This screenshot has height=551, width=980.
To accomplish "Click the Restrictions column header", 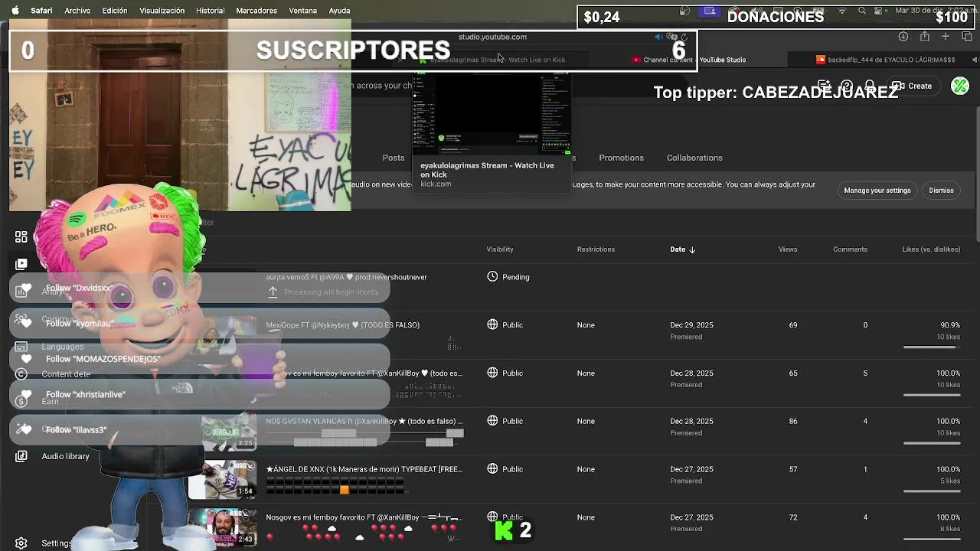I will pos(596,249).
